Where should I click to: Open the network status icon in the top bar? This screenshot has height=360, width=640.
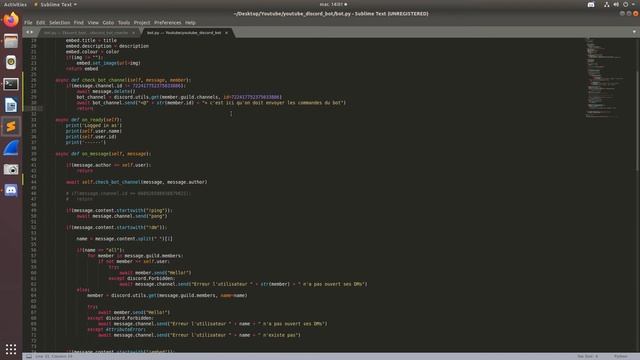(607, 4)
